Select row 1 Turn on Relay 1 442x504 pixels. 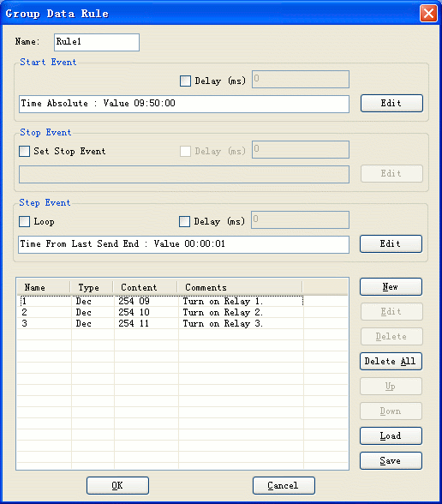point(182,301)
